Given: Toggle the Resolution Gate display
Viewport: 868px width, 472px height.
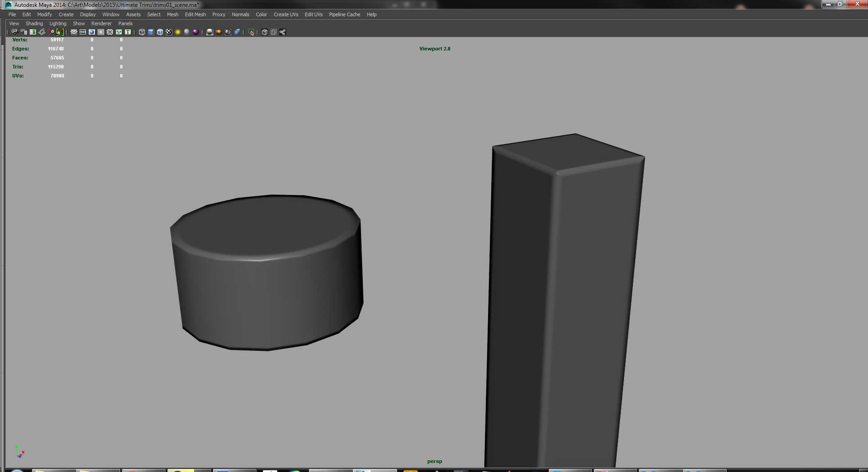Looking at the screenshot, I should pyautogui.click(x=92, y=32).
